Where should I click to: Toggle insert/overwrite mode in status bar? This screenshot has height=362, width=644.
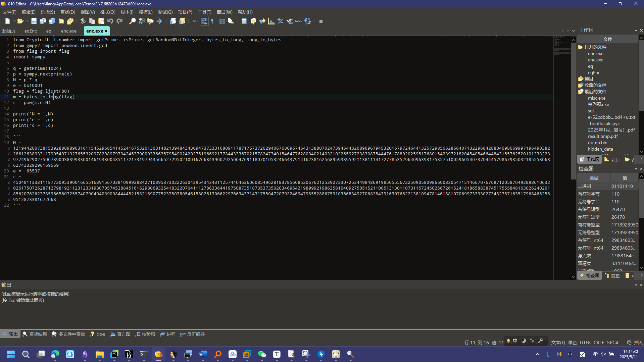638,343
